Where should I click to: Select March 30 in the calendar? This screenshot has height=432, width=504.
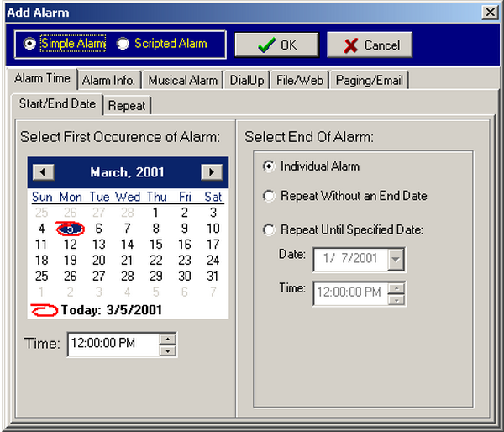(185, 276)
